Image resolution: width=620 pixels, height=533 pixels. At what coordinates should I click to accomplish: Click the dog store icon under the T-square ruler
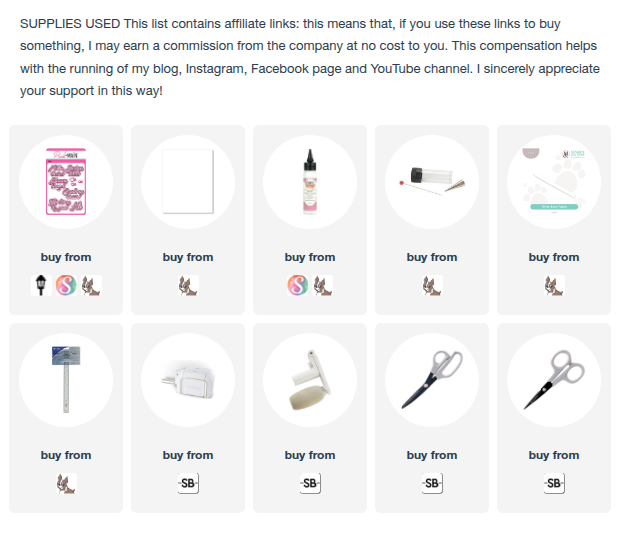[66, 484]
